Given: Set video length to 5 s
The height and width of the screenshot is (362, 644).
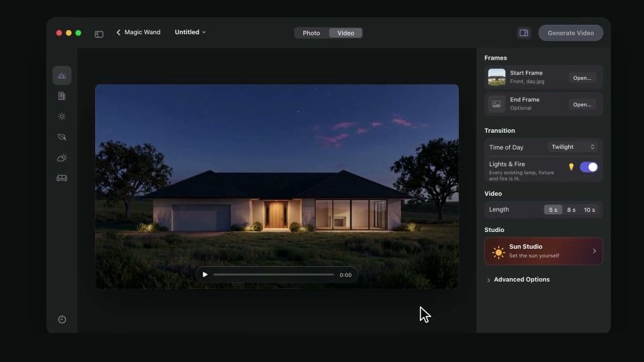Looking at the screenshot, I should tap(553, 210).
